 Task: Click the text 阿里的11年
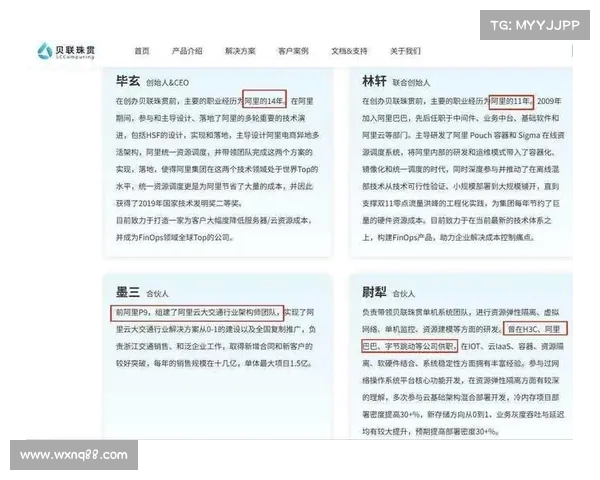(x=511, y=101)
